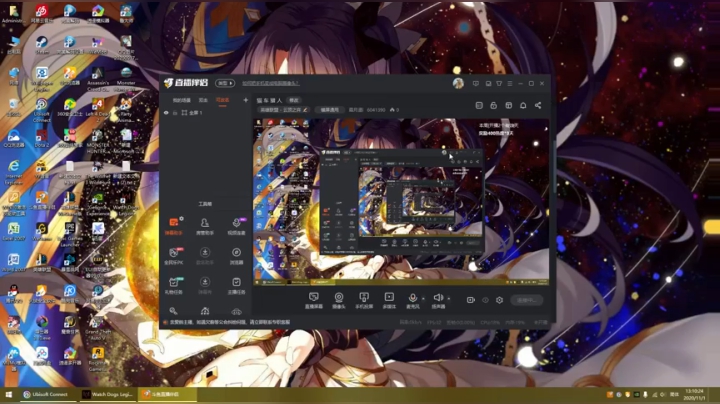This screenshot has height=404, width=720.
Task: Open the gear settings icon near start button
Action: coord(499,300)
